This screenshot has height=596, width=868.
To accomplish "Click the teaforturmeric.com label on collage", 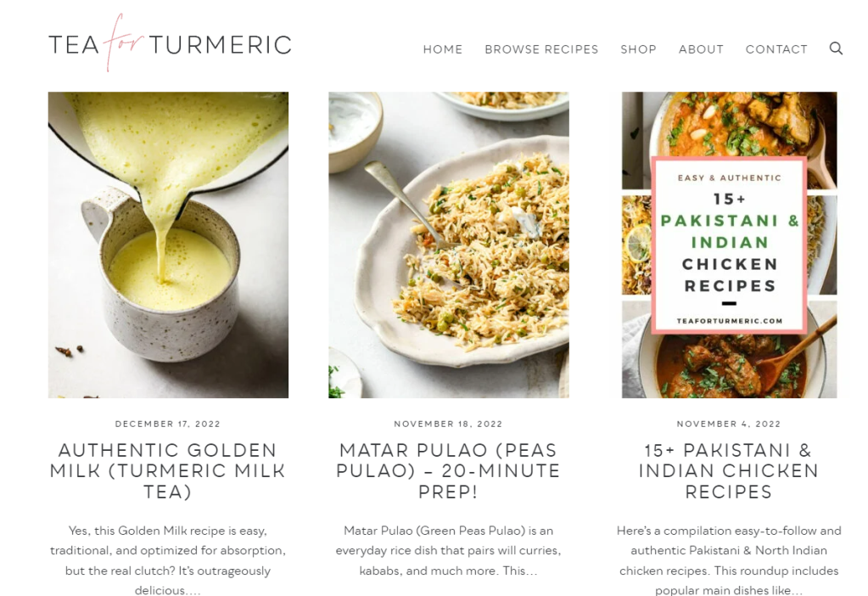I will [x=730, y=321].
